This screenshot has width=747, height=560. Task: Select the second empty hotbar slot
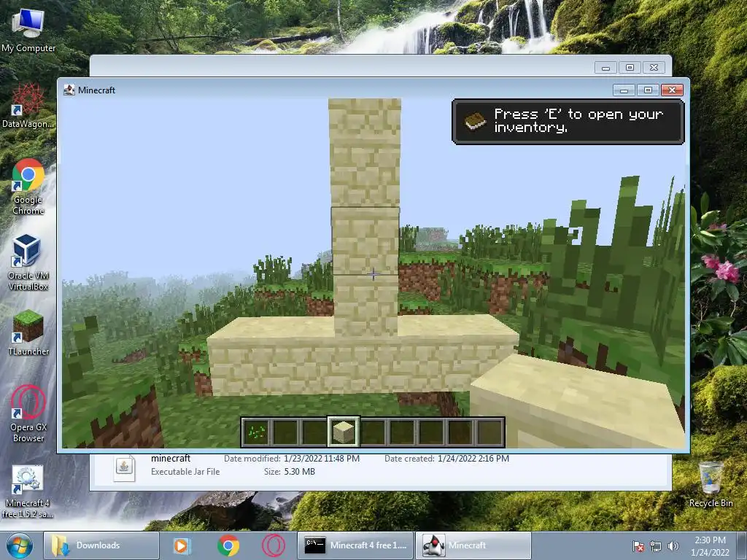[x=314, y=432]
